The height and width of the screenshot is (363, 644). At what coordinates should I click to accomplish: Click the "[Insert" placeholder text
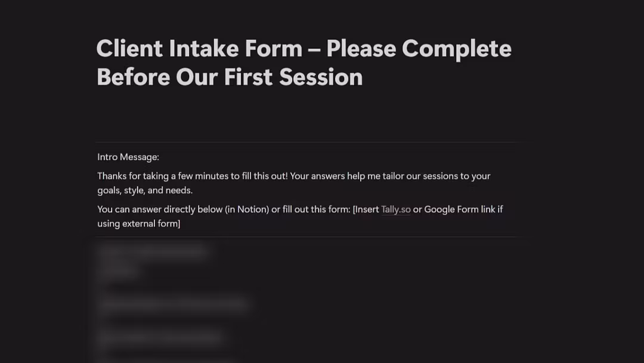tap(366, 210)
